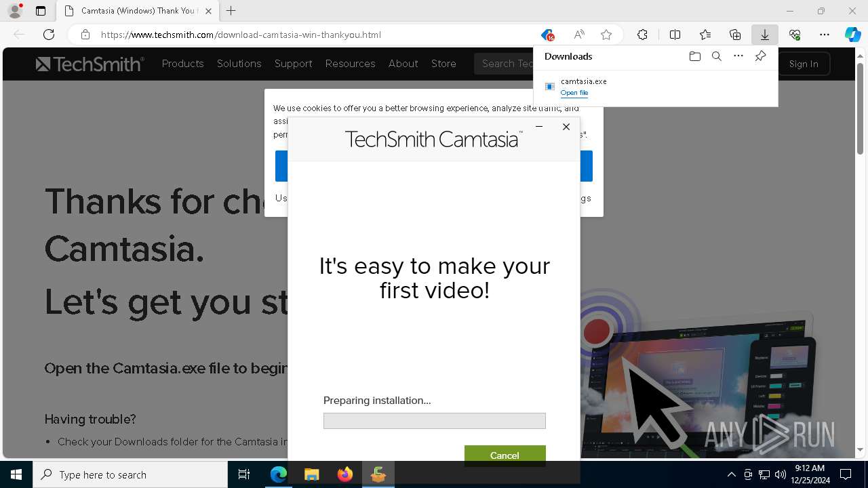Viewport: 868px width, 488px height.
Task: Go back to previous page
Action: coord(19,35)
